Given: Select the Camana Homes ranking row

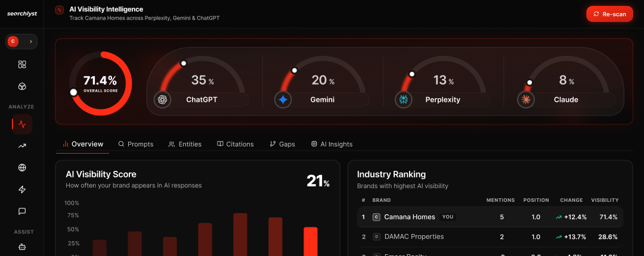Looking at the screenshot, I should point(490,217).
